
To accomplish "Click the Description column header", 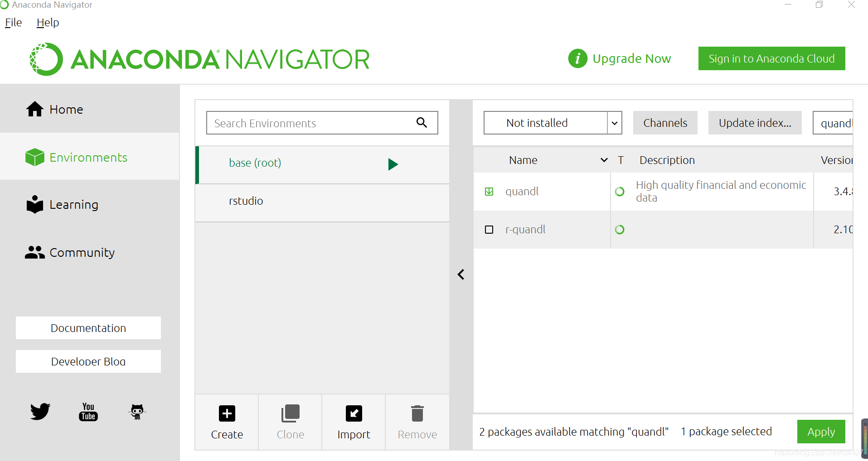I will tap(667, 160).
